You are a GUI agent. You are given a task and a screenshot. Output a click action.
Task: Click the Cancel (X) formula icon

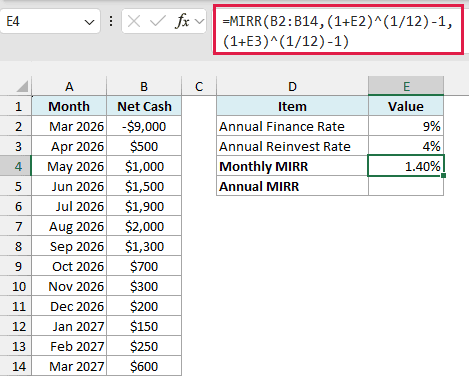click(x=134, y=22)
